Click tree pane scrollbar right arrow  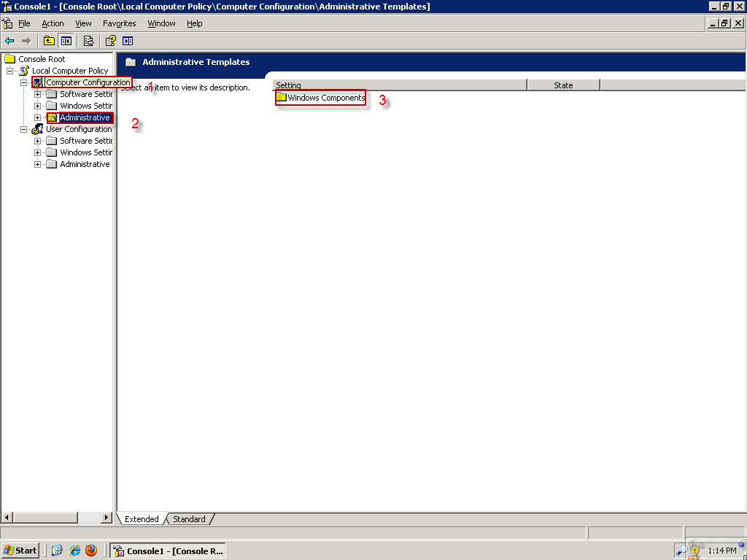coord(107,517)
